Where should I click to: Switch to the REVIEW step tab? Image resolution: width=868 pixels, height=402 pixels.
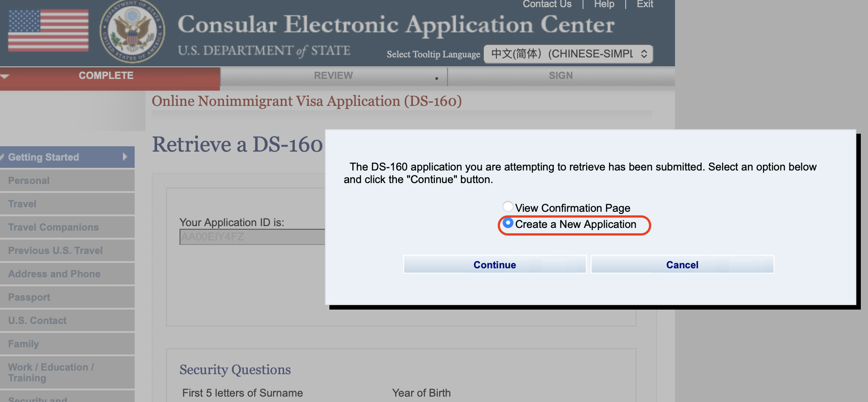coord(333,76)
